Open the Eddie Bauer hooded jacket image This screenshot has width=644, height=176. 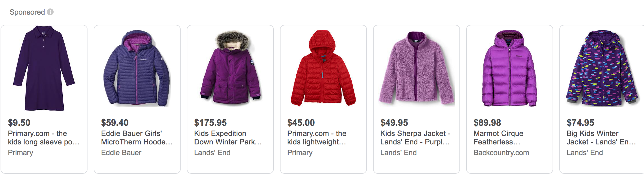137,68
